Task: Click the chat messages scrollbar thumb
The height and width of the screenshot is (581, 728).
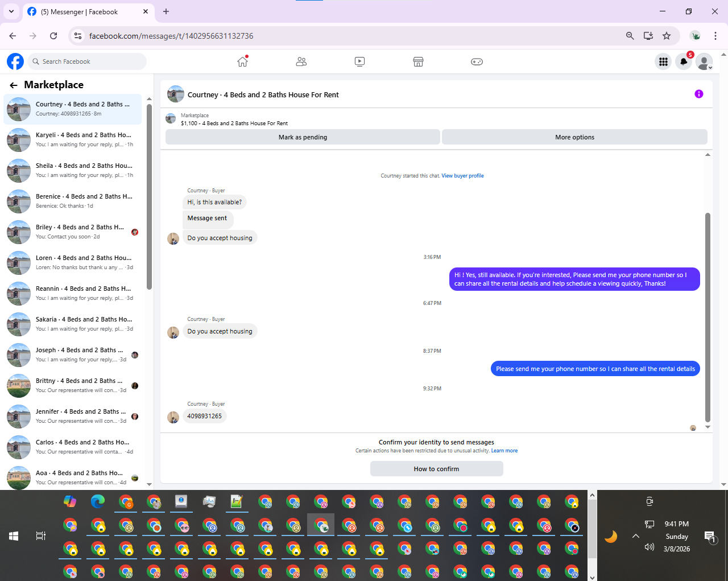Action: tap(708, 318)
